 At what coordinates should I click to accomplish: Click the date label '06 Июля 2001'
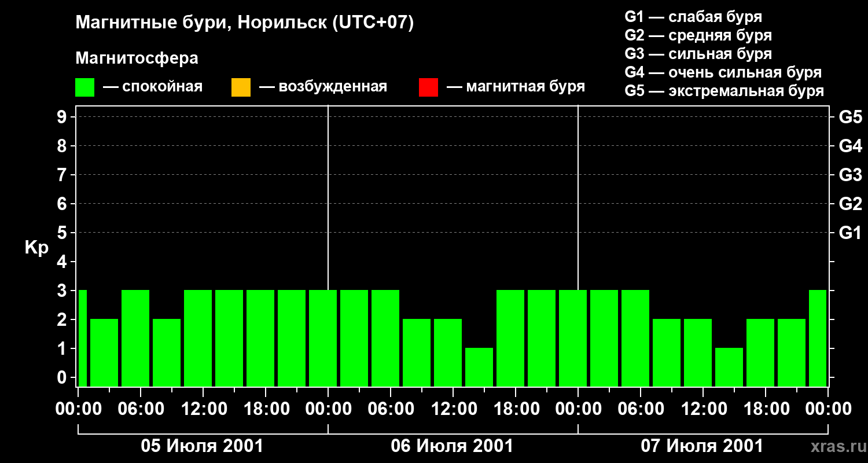(453, 446)
